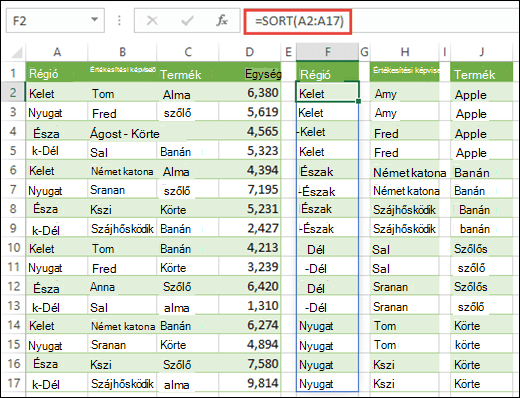The height and width of the screenshot is (398, 520).
Task: Click cell B17 containing Szájhősködik
Action: point(122,383)
